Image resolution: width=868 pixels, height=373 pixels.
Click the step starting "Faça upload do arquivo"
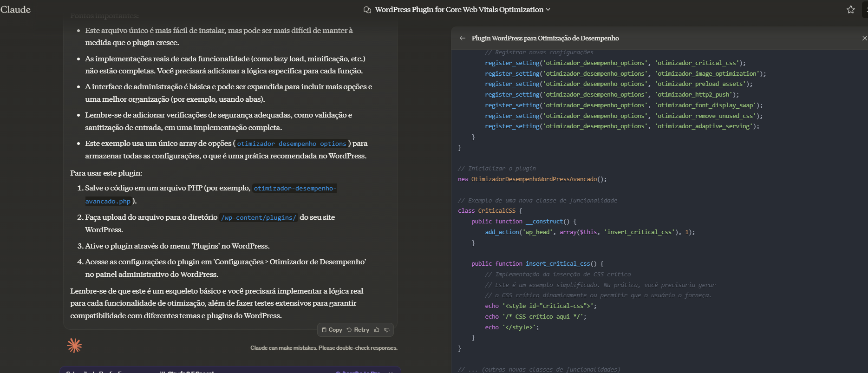[x=210, y=223]
